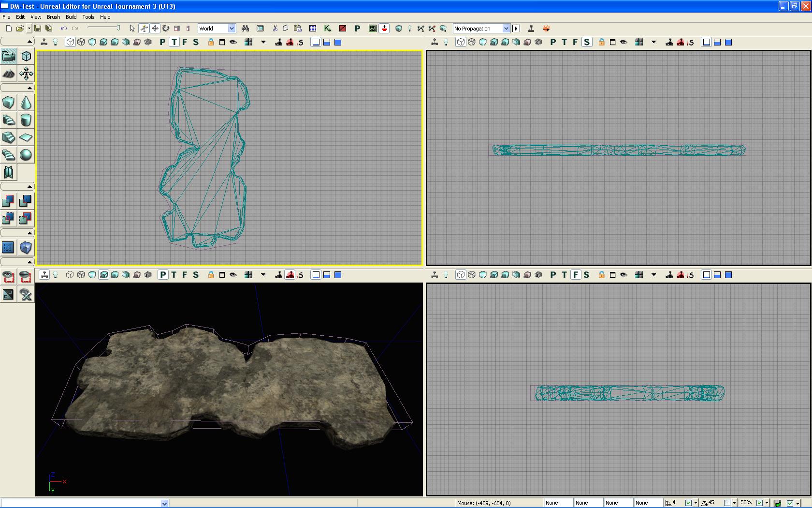Open the dropdown arrow next to Open file
This screenshot has height=508, width=812.
[x=29, y=29]
